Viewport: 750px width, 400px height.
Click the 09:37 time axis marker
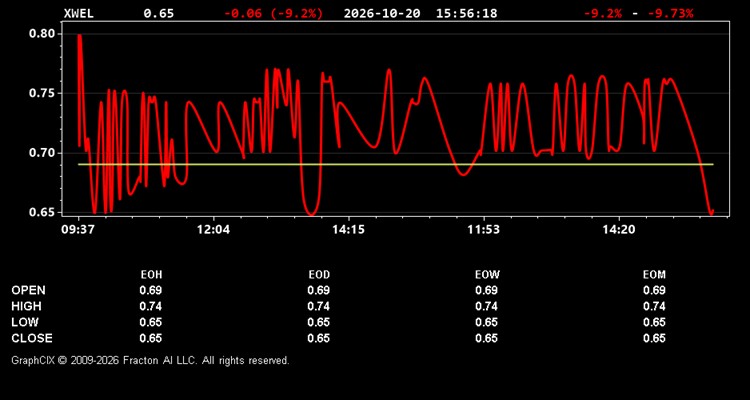pos(77,230)
